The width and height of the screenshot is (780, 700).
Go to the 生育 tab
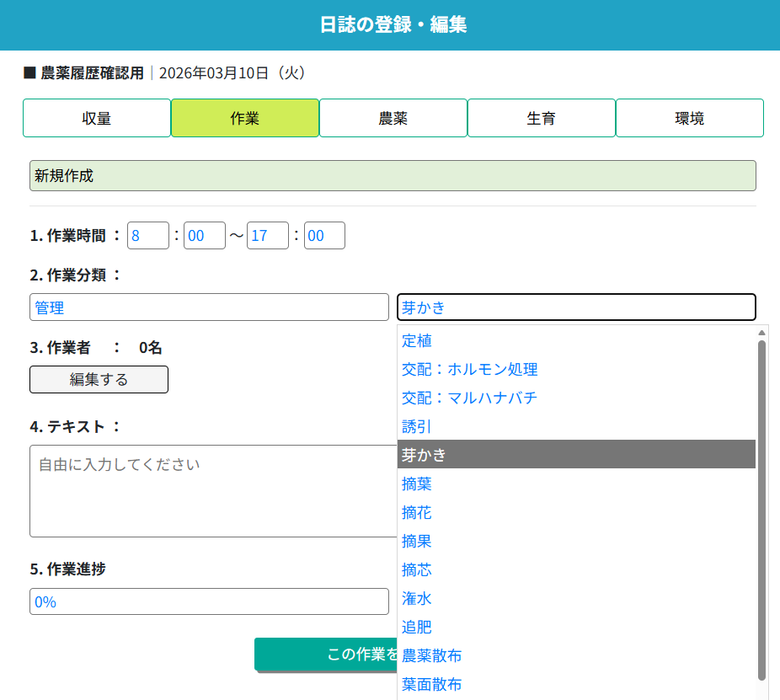click(x=542, y=119)
